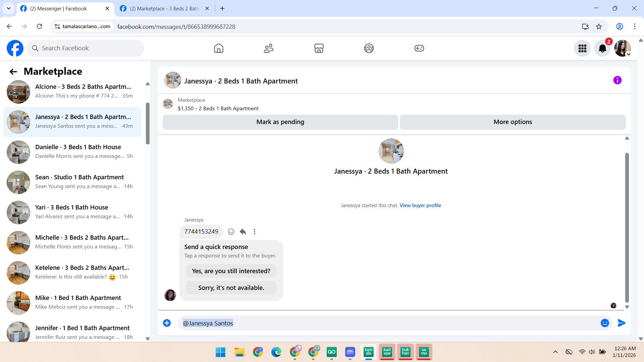The height and width of the screenshot is (362, 644).
Task: Reply to the 7744153249 message
Action: point(243,232)
